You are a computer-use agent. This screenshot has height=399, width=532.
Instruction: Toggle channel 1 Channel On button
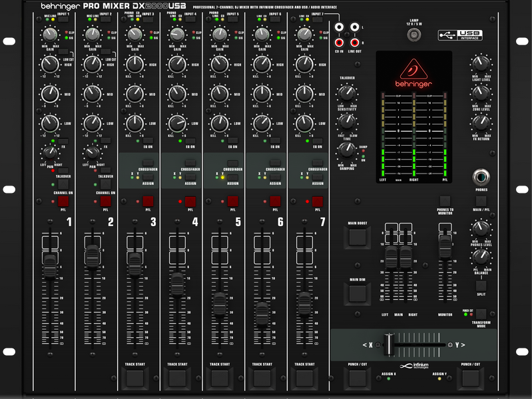tap(63, 184)
